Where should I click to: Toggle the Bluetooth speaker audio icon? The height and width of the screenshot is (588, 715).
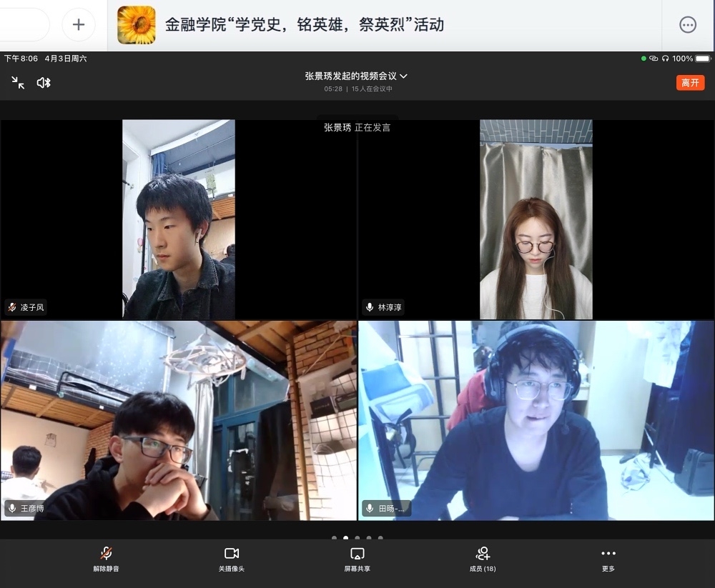pyautogui.click(x=44, y=83)
